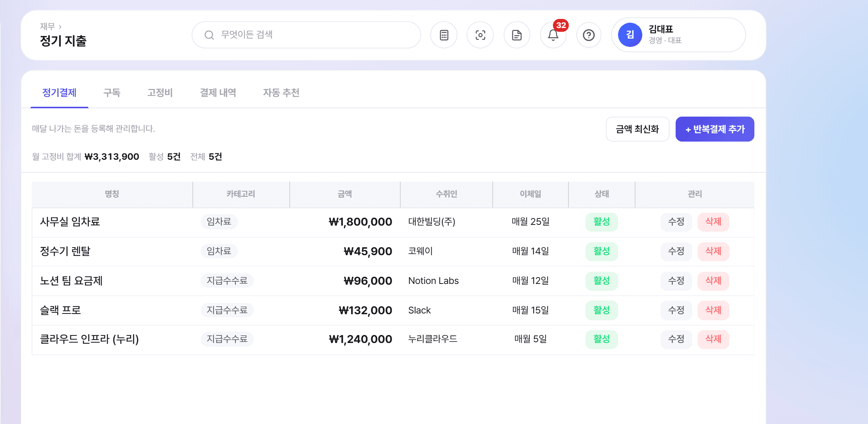The width and height of the screenshot is (868, 424).
Task: Click the search magnifier icon
Action: point(209,35)
